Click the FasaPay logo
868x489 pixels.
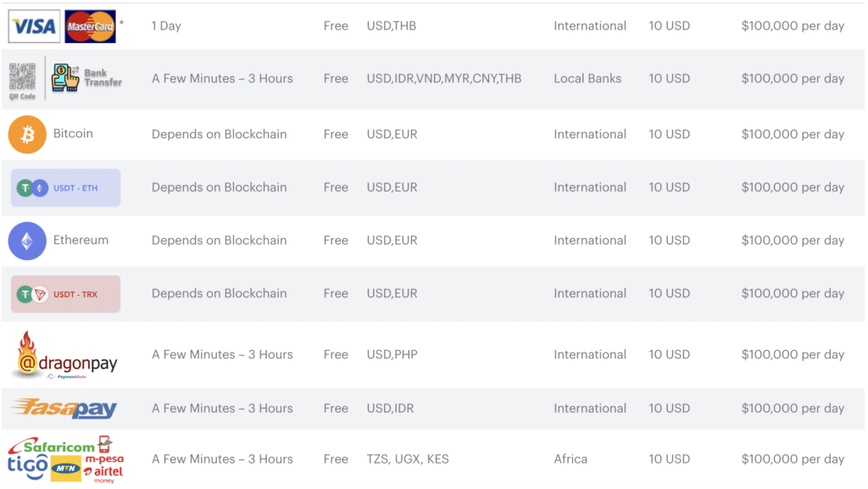click(x=64, y=408)
